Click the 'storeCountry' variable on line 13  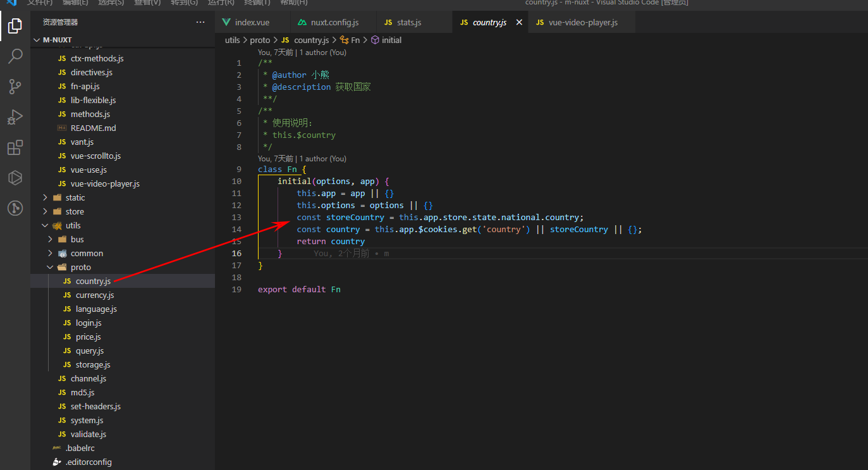tap(355, 217)
